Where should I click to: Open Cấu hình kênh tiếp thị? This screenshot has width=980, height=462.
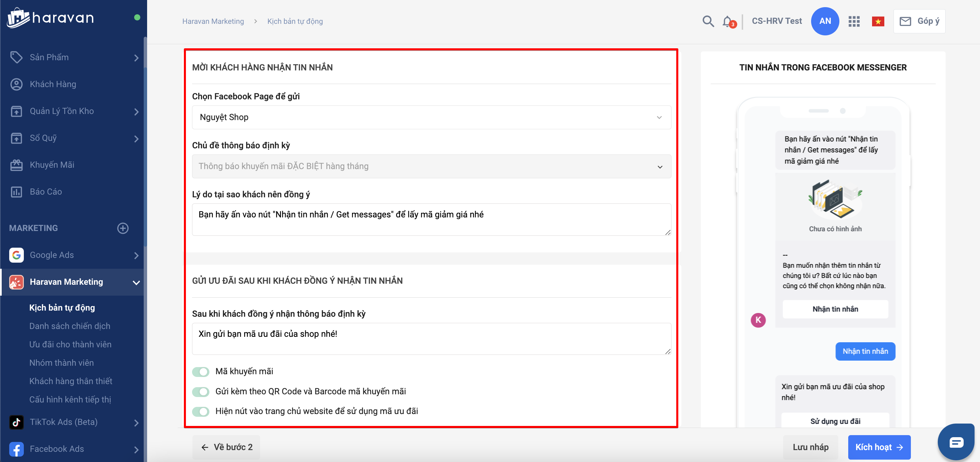pos(70,400)
